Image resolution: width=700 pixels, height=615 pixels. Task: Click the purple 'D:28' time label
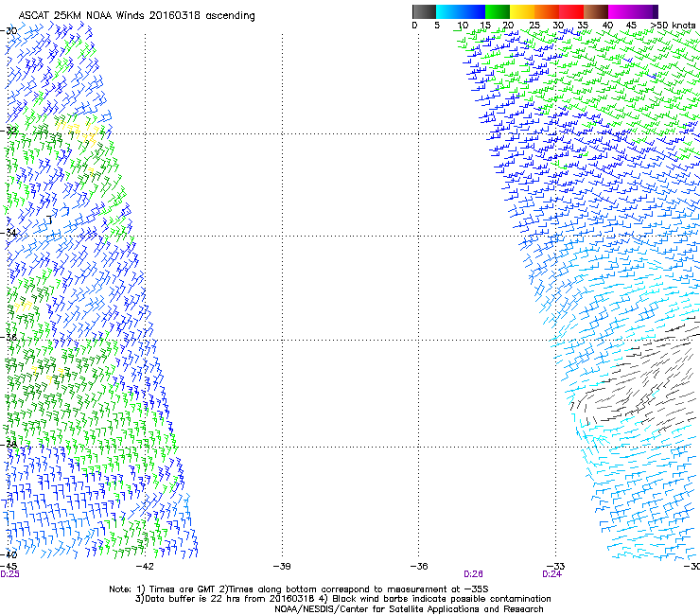473,574
